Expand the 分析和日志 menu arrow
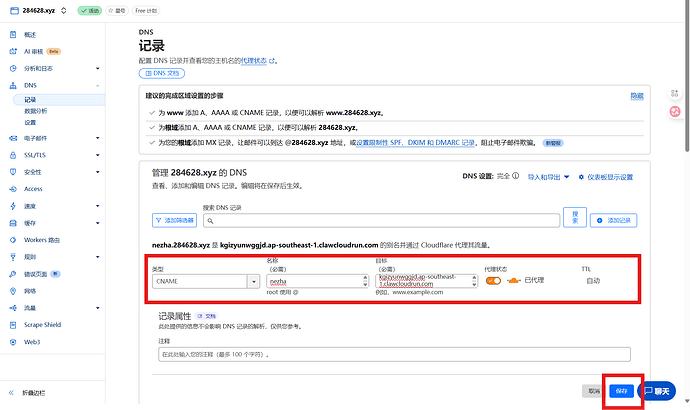The image size is (690, 410). (98, 69)
